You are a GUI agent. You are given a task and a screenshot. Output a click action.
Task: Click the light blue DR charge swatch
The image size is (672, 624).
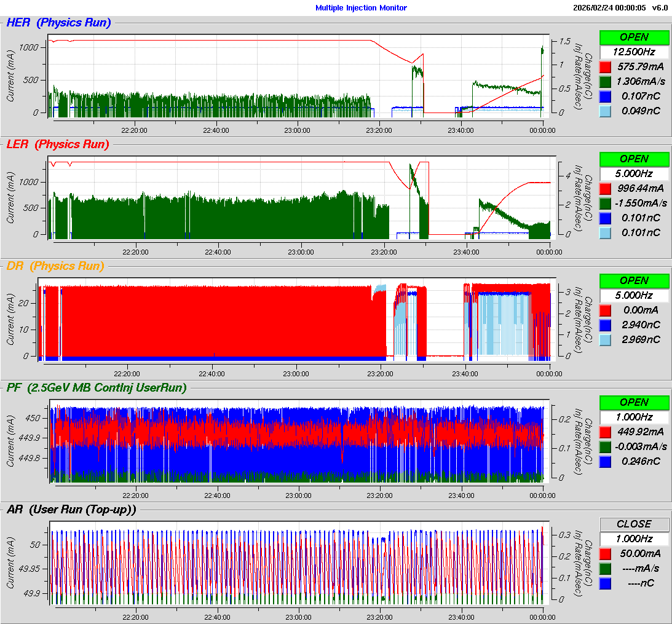[605, 339]
